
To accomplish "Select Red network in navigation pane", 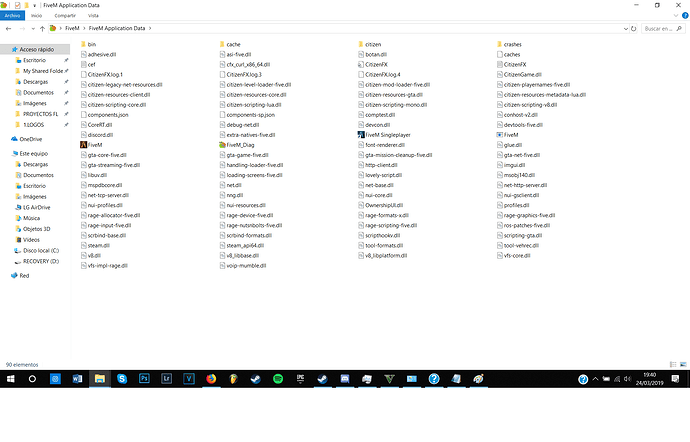I will click(x=24, y=276).
